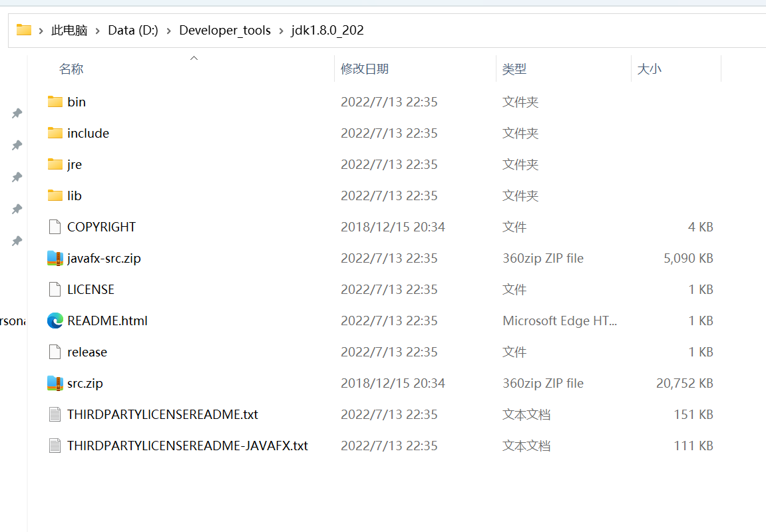Screen dimensions: 766x532
Task: Click the 5,090 KB size of javafx-src.zip
Action: pyautogui.click(x=688, y=258)
